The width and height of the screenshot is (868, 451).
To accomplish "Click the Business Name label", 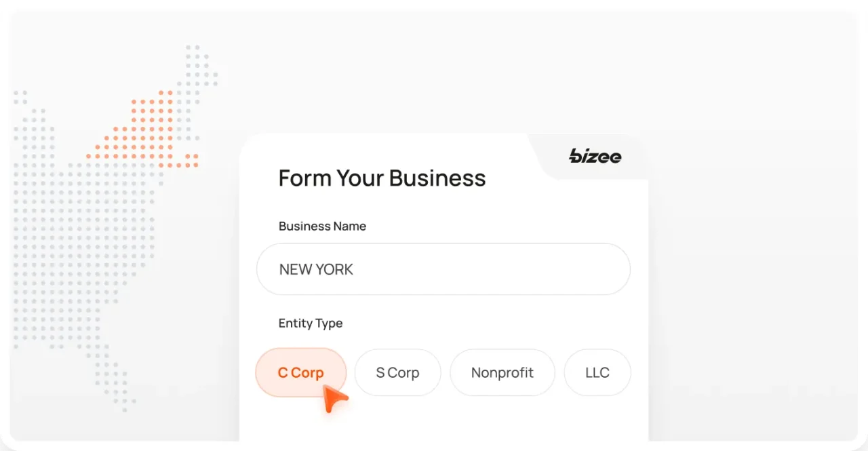I will point(322,226).
